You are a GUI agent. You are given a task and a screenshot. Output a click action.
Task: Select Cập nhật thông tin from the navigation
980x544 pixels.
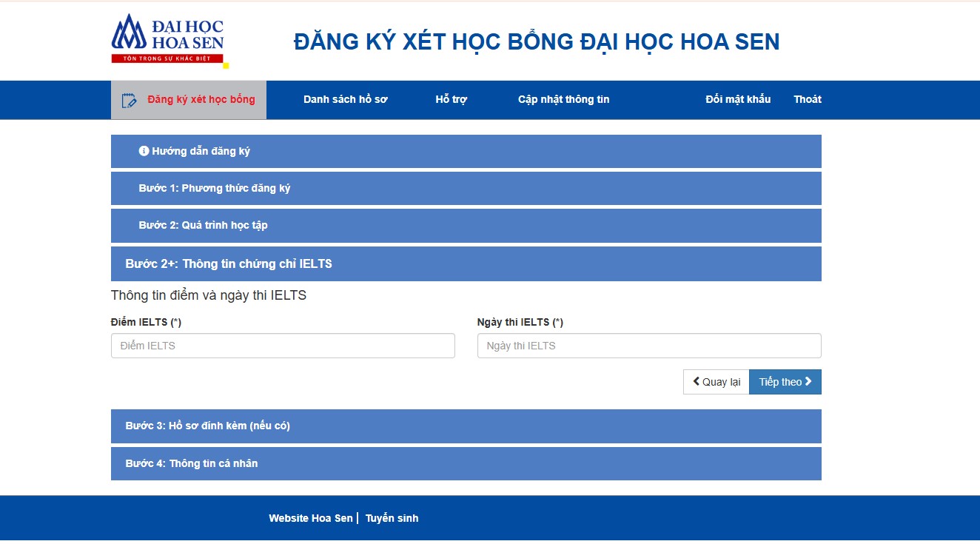click(563, 98)
